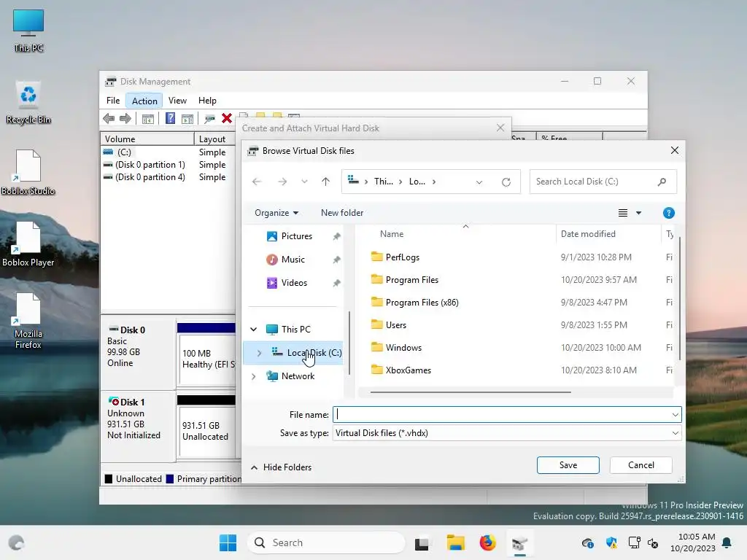Click the blue Help icon in Disk Management toolbar

click(x=170, y=118)
